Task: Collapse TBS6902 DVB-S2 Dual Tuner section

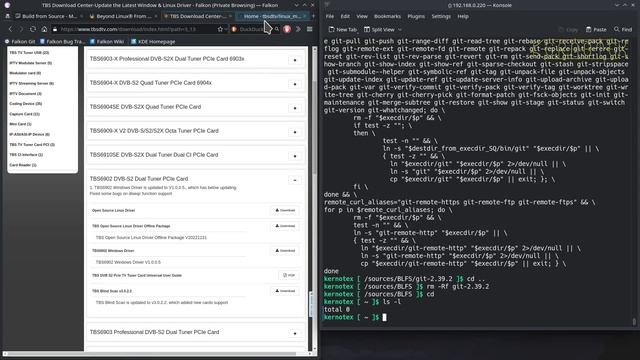Action: [x=295, y=180]
